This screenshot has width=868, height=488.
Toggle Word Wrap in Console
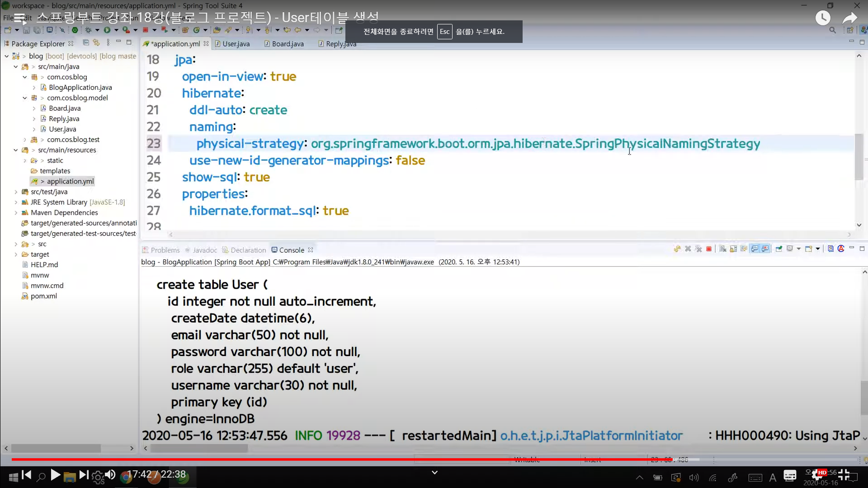click(744, 249)
